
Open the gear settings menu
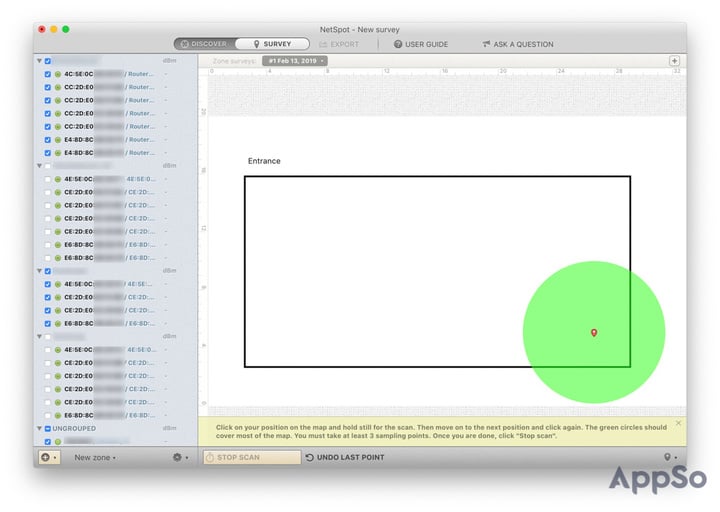click(180, 457)
